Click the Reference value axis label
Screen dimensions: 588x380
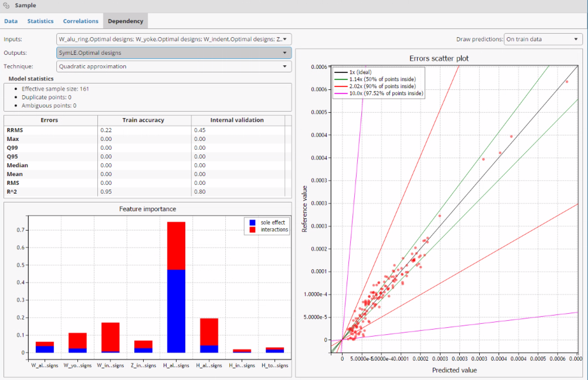pos(305,209)
